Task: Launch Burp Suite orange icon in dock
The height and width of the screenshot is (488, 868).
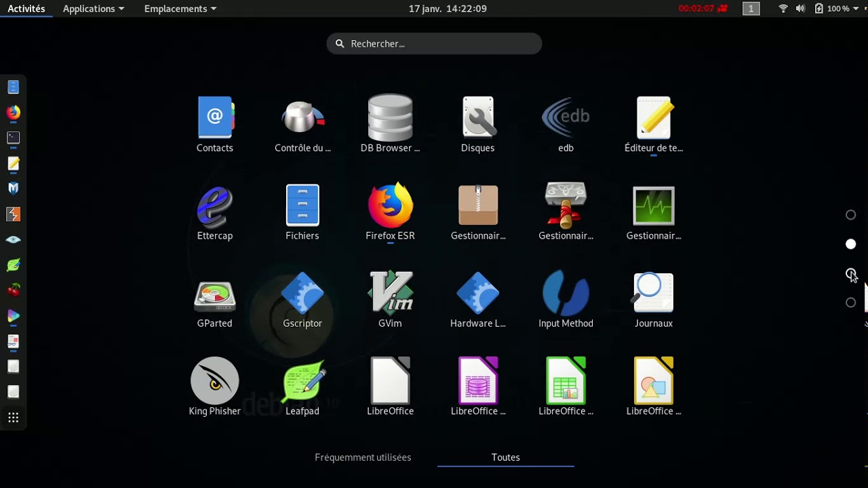Action: (13, 214)
